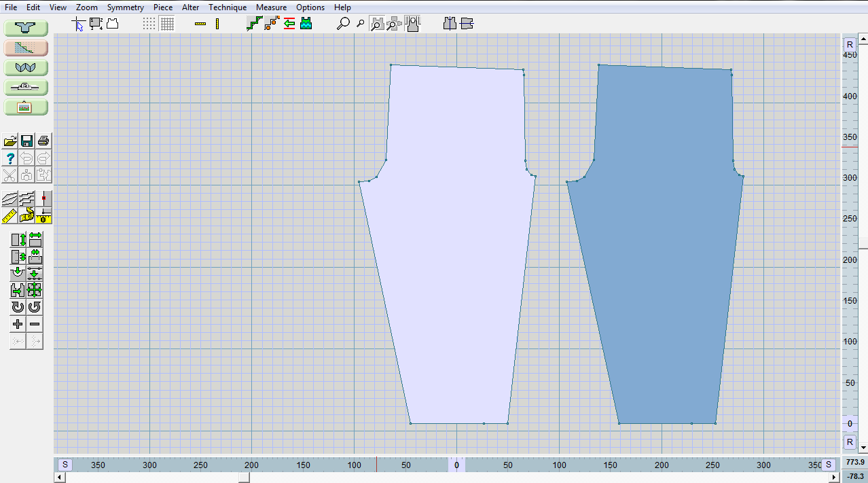Click the scissors cut icon

click(10, 175)
